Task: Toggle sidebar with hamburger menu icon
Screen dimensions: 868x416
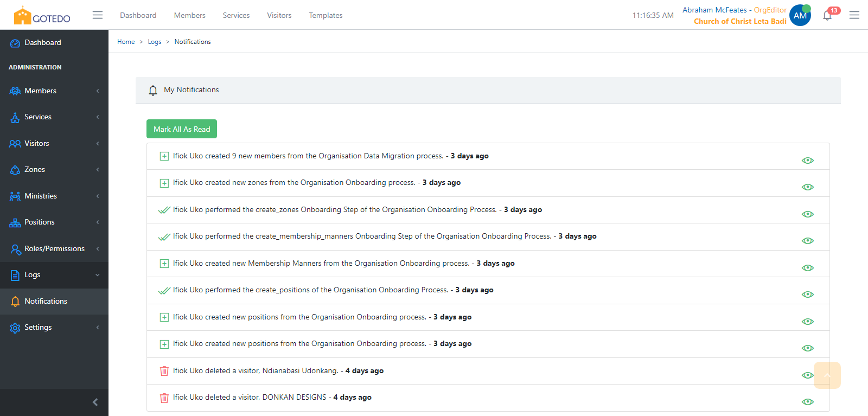Action: click(98, 15)
